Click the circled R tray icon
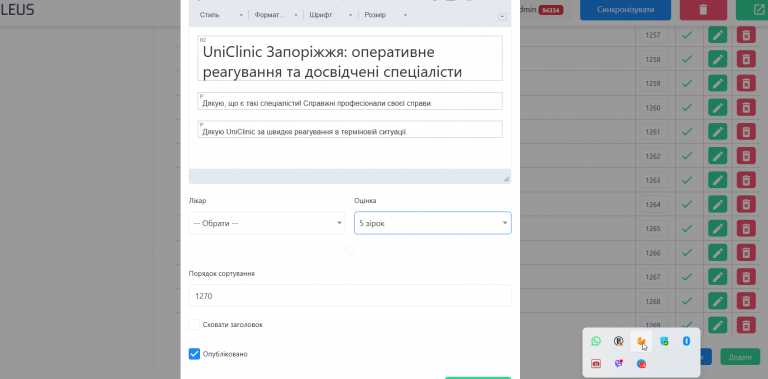768x379 pixels. pyautogui.click(x=619, y=341)
